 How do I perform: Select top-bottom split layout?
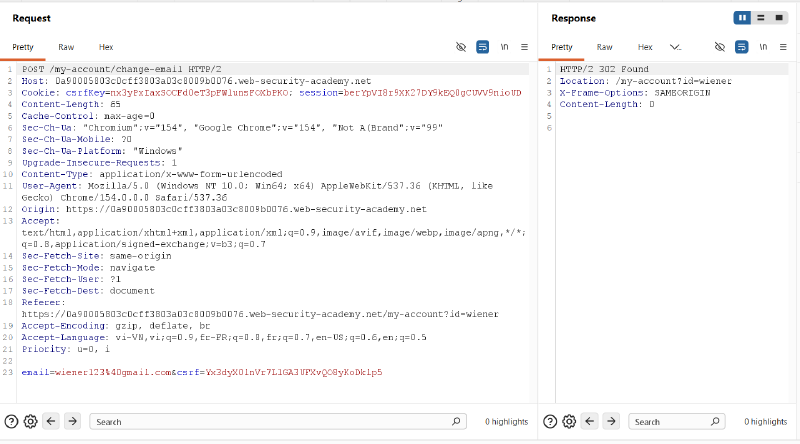coord(761,18)
